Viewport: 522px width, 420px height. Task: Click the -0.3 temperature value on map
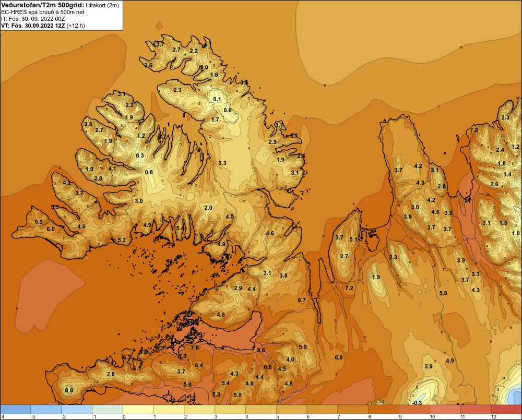click(417, 403)
